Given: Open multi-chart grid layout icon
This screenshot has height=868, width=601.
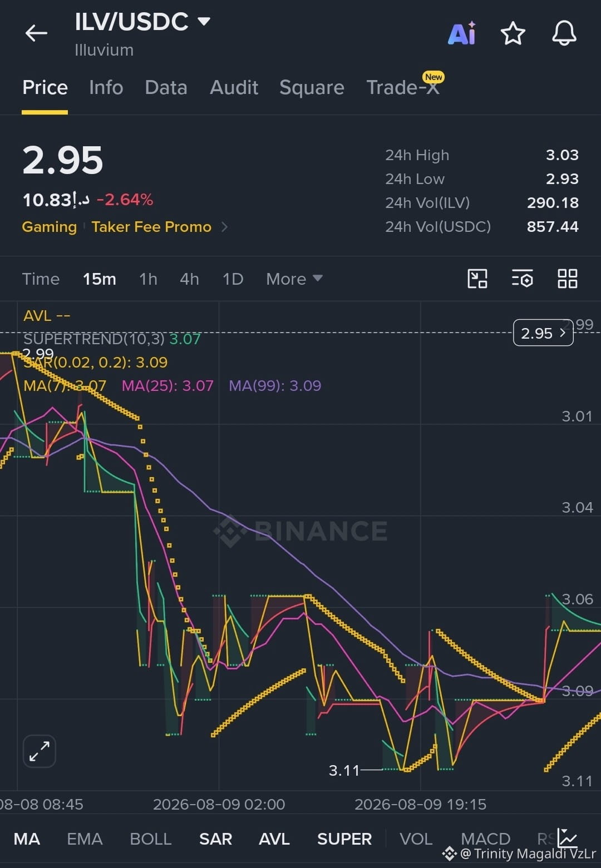Looking at the screenshot, I should [567, 279].
